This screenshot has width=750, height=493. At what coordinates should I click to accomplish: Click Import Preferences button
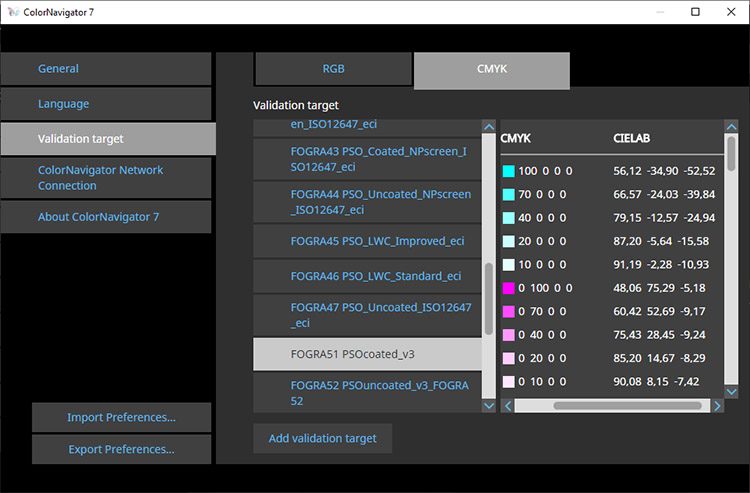pyautogui.click(x=121, y=417)
